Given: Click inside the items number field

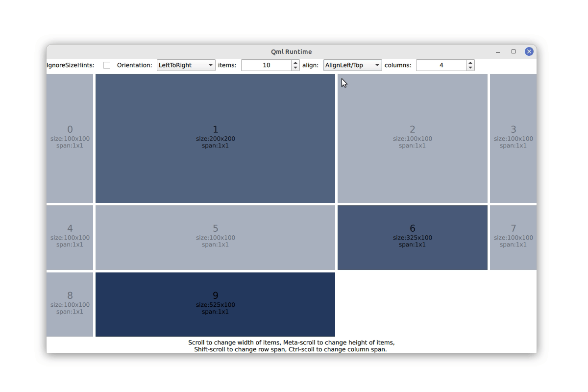Looking at the screenshot, I should pos(267,65).
